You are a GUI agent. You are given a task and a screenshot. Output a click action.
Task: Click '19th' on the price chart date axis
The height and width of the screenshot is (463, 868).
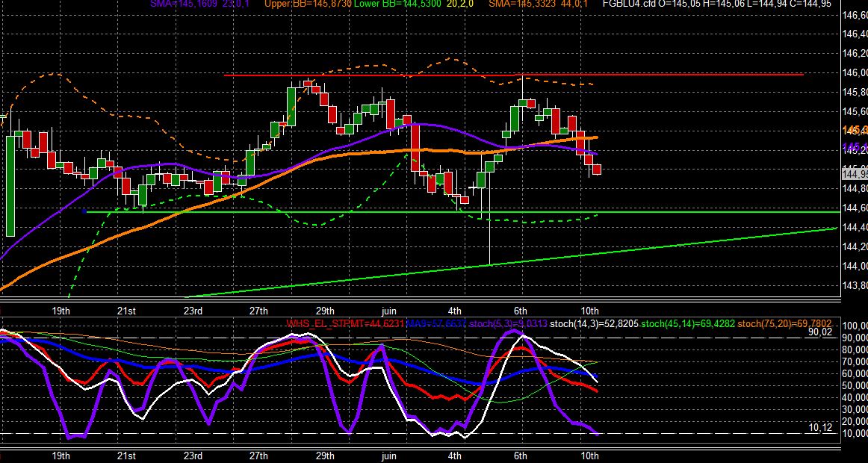(x=61, y=311)
